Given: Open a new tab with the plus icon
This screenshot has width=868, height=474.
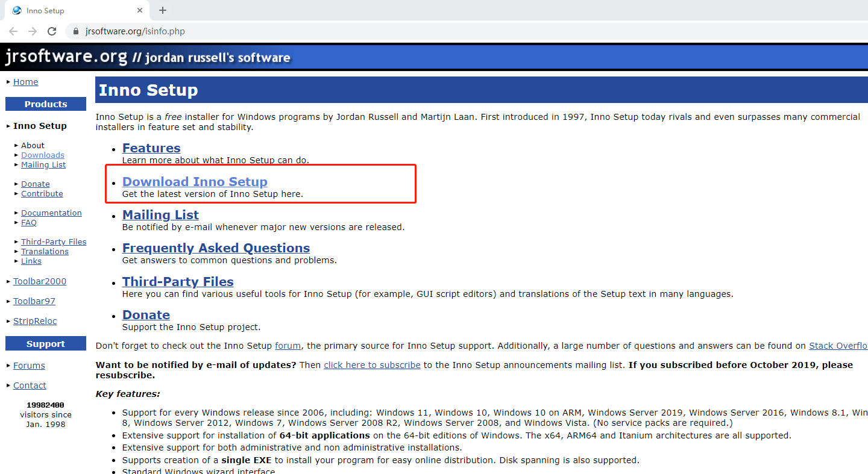Looking at the screenshot, I should pos(163,10).
